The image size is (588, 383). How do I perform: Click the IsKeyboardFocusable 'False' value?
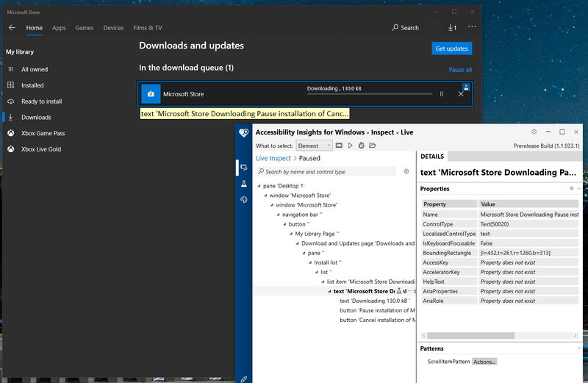coord(528,243)
